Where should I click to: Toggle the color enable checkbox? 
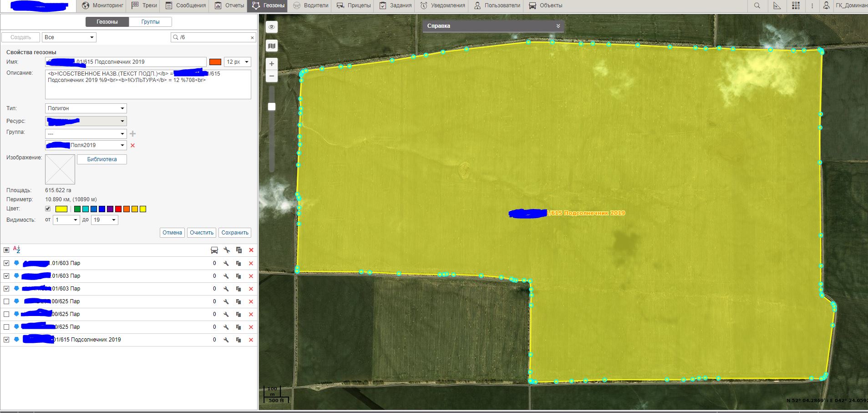pyautogui.click(x=48, y=209)
